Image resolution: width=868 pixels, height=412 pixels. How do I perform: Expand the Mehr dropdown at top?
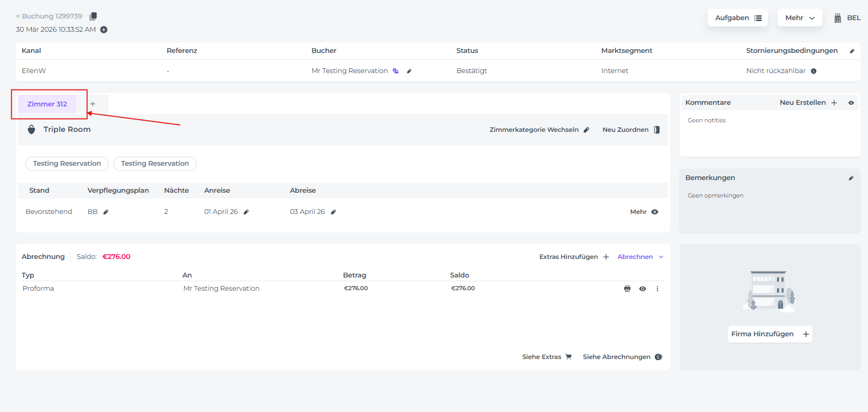coord(799,18)
